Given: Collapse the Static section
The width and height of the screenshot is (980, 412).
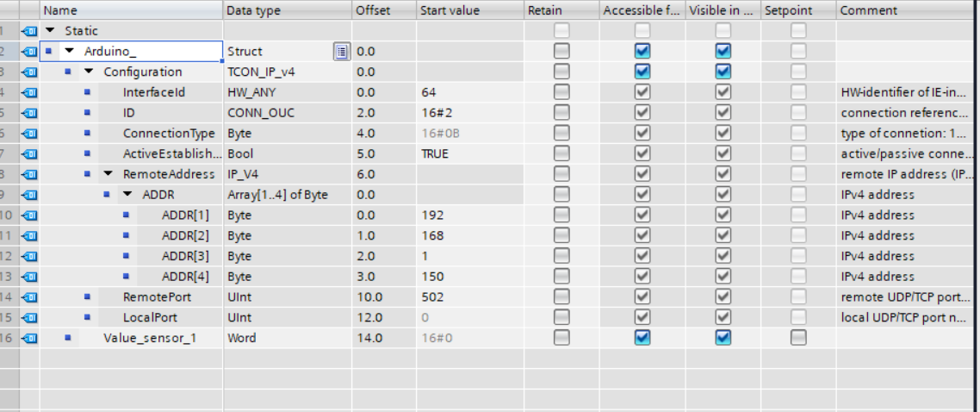Looking at the screenshot, I should (50, 30).
